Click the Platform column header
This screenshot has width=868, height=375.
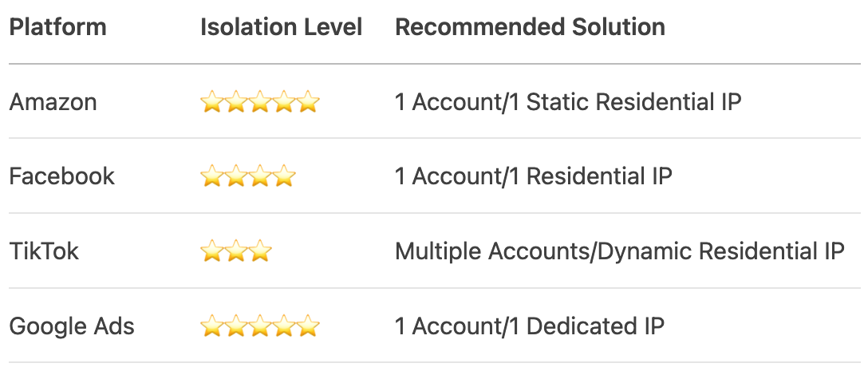pos(57,27)
